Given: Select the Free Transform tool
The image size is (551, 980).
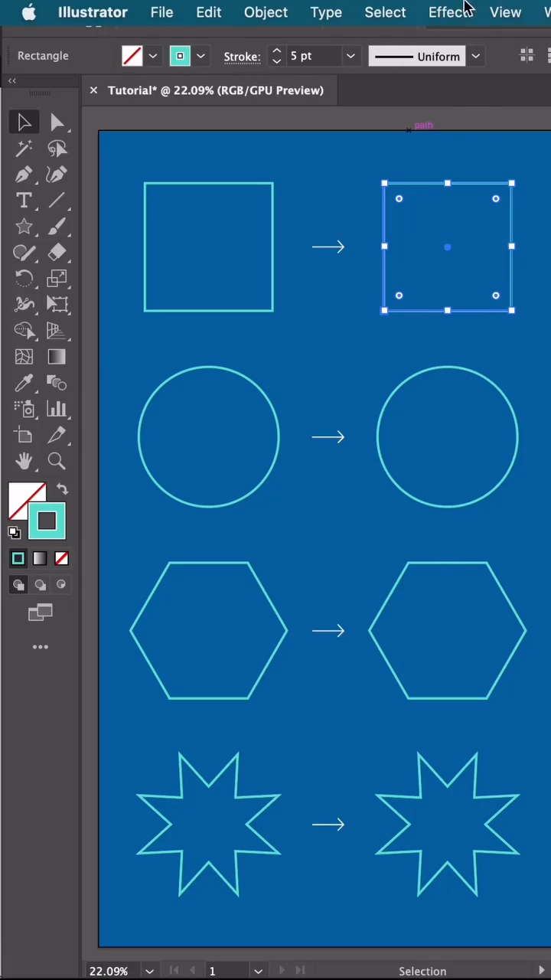Looking at the screenshot, I should tap(57, 305).
